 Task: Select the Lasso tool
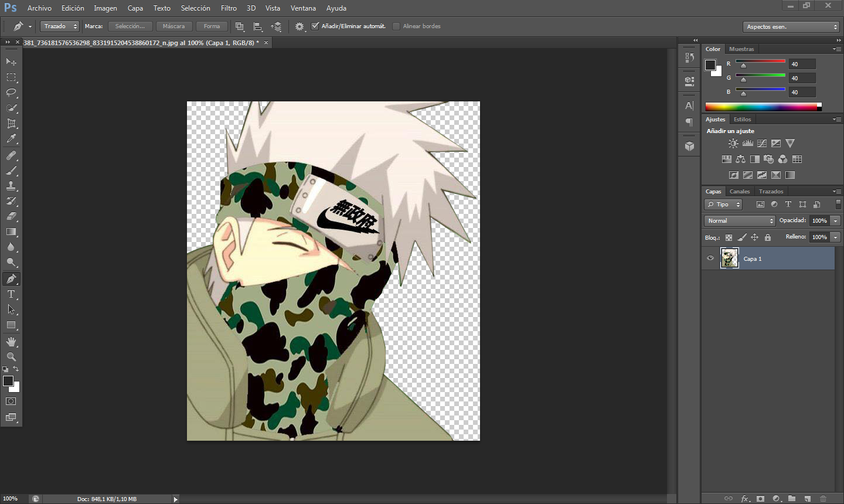pos(11,93)
